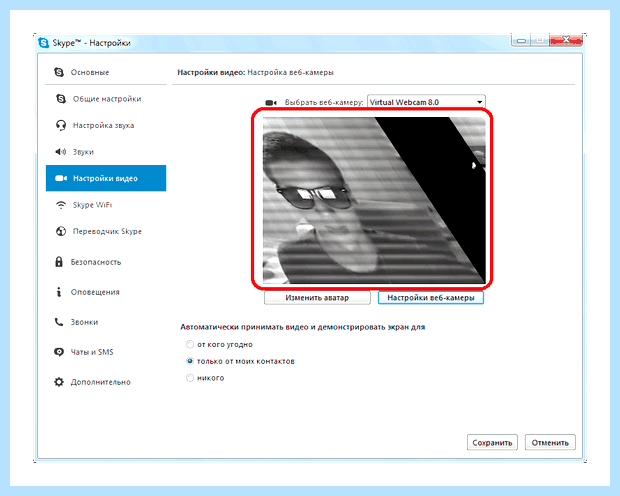Click the webcam video preview

click(x=374, y=200)
